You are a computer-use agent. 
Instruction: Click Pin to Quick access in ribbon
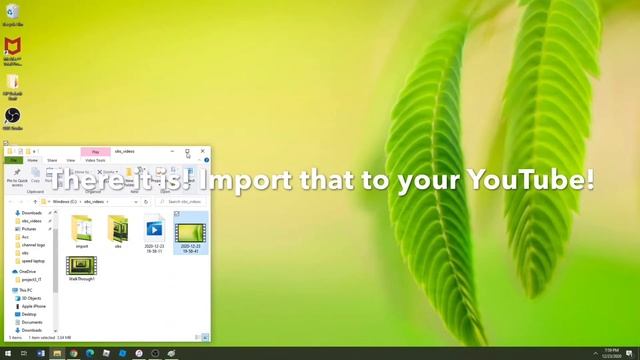tap(17, 178)
